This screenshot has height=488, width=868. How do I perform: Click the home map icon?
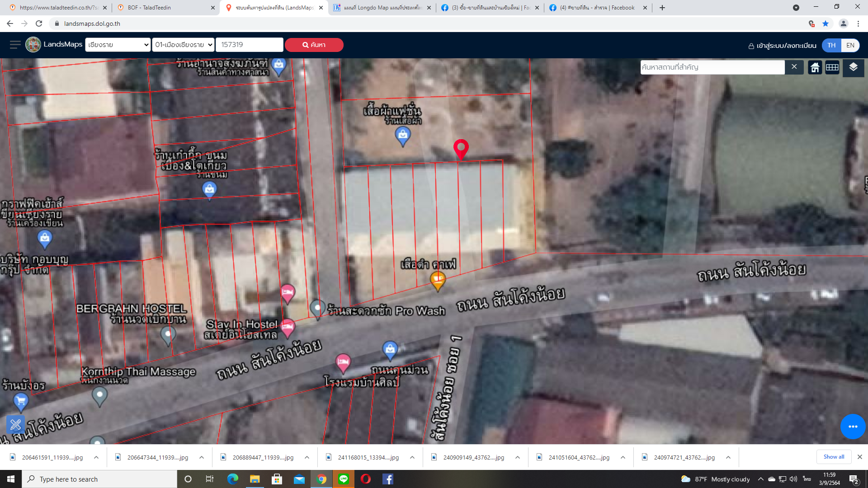coord(815,68)
